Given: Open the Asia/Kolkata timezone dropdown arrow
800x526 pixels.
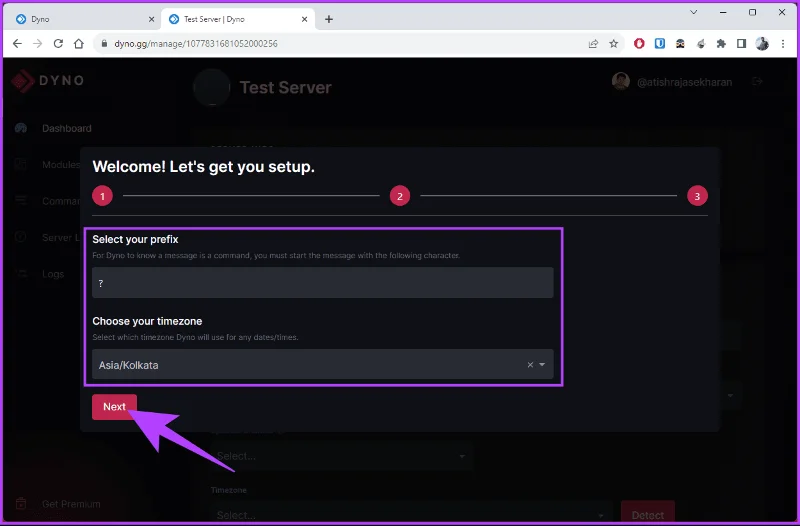Looking at the screenshot, I should tap(542, 364).
